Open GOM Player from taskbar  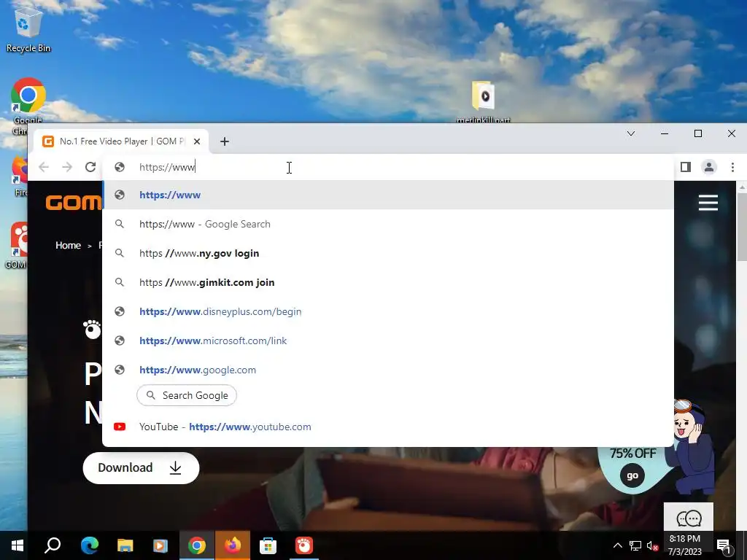(x=304, y=545)
